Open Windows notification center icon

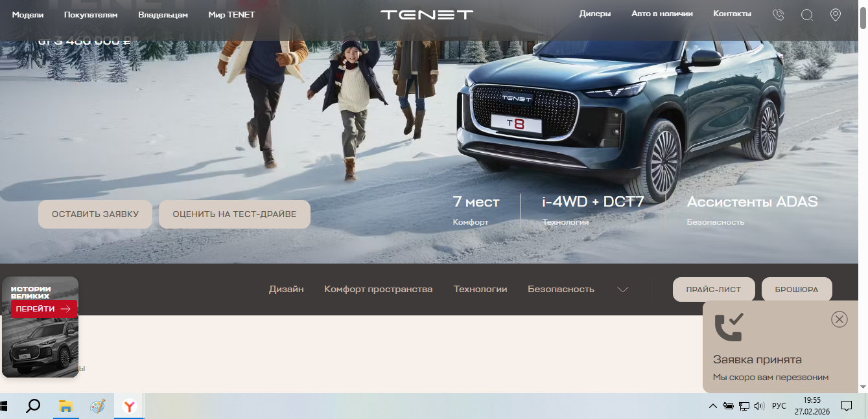pos(846,406)
